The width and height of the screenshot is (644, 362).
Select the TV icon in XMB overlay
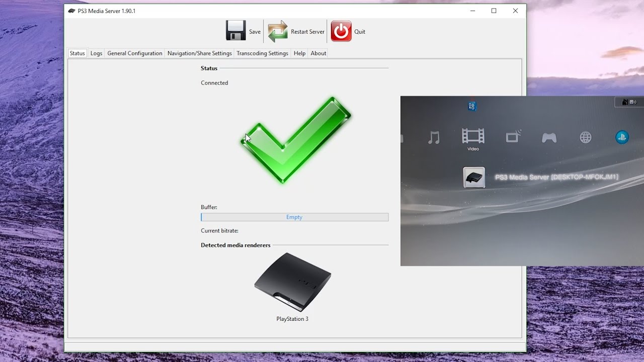[513, 137]
